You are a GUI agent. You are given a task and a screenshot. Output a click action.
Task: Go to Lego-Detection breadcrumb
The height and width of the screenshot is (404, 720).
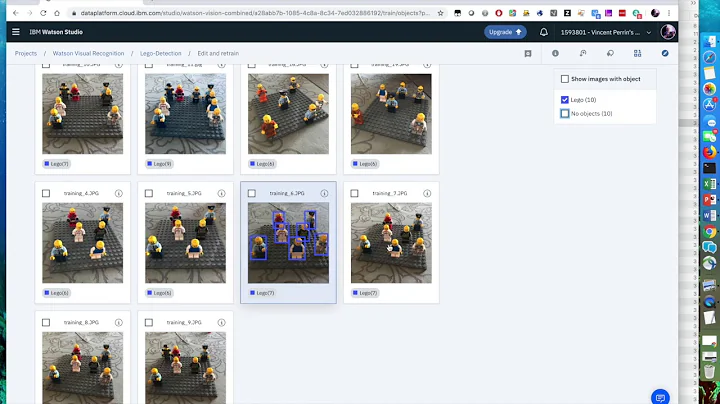(x=161, y=53)
